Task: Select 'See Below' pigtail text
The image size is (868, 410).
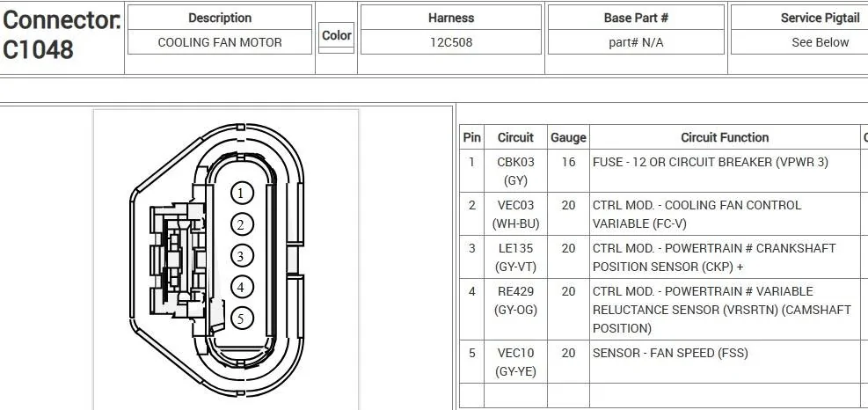Action: pos(821,42)
